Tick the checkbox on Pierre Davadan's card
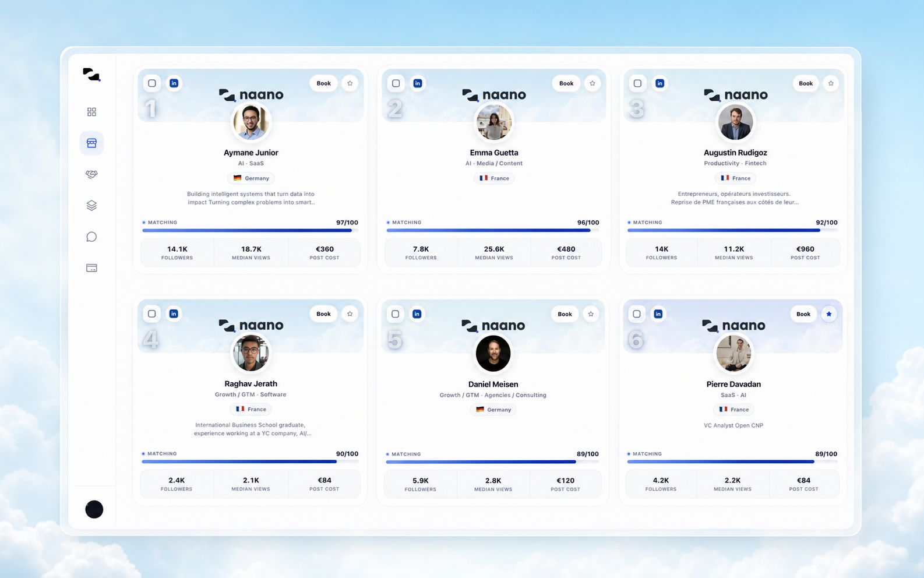Screen dimensions: 924x578 pos(637,314)
